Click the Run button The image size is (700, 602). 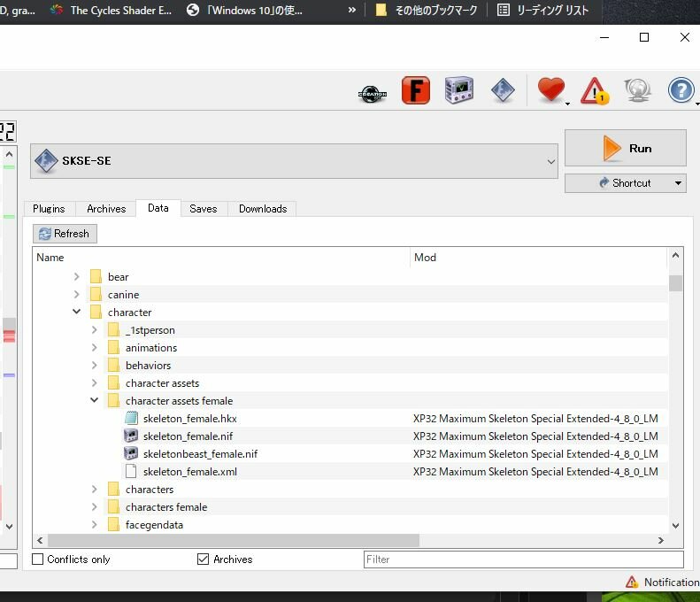pyautogui.click(x=625, y=148)
